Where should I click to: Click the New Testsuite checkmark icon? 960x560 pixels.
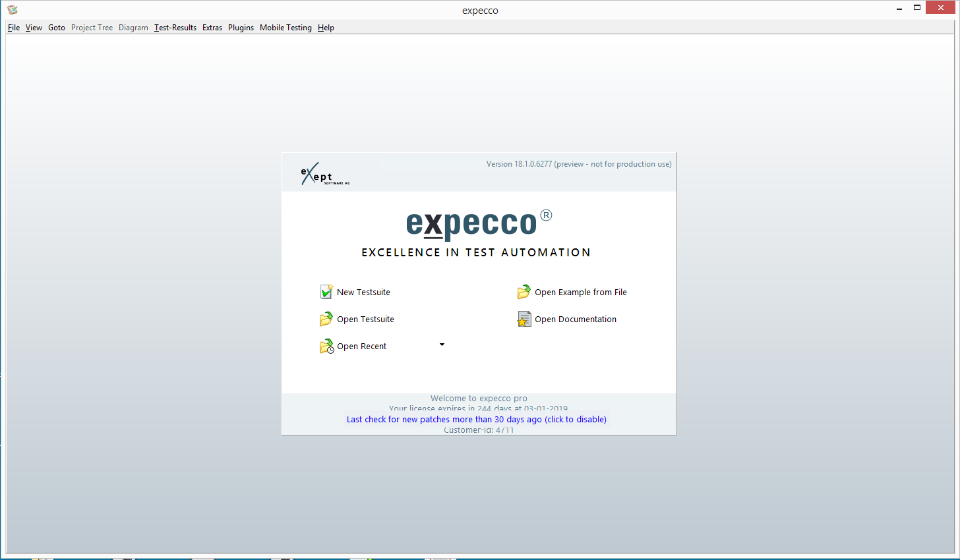(x=326, y=292)
